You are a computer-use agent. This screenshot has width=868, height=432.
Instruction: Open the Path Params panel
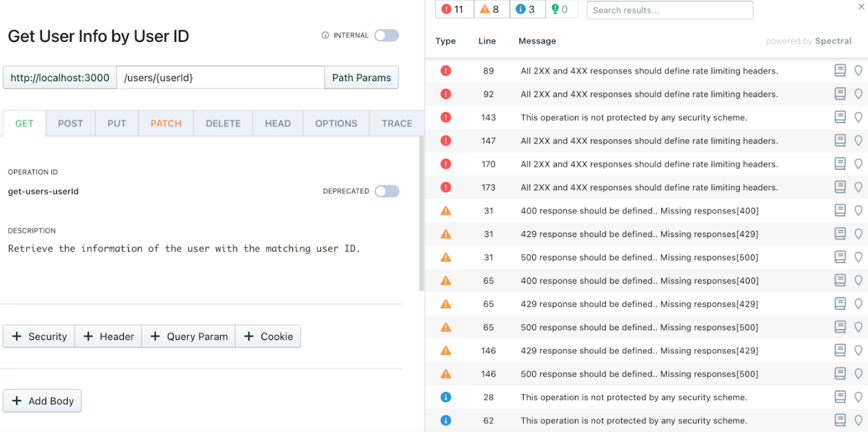pyautogui.click(x=361, y=78)
